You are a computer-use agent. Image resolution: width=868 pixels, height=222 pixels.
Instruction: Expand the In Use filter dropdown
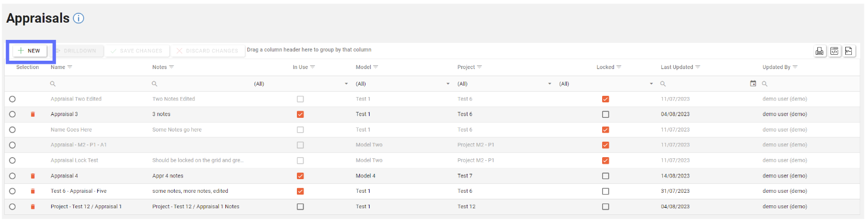coord(346,84)
